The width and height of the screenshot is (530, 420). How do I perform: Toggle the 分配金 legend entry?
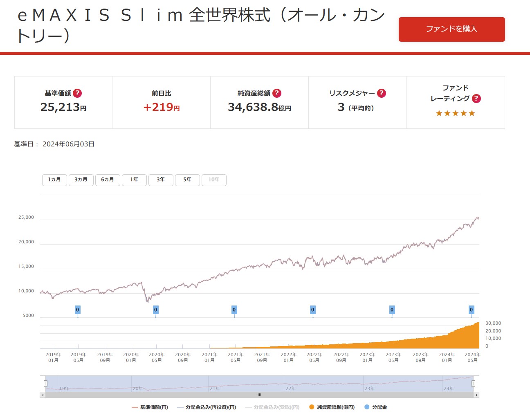click(x=375, y=407)
